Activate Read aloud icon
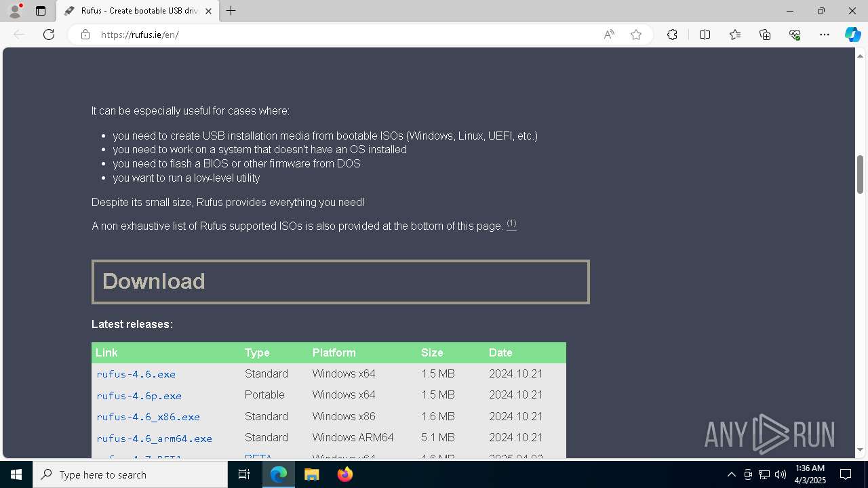868x488 pixels. (609, 35)
